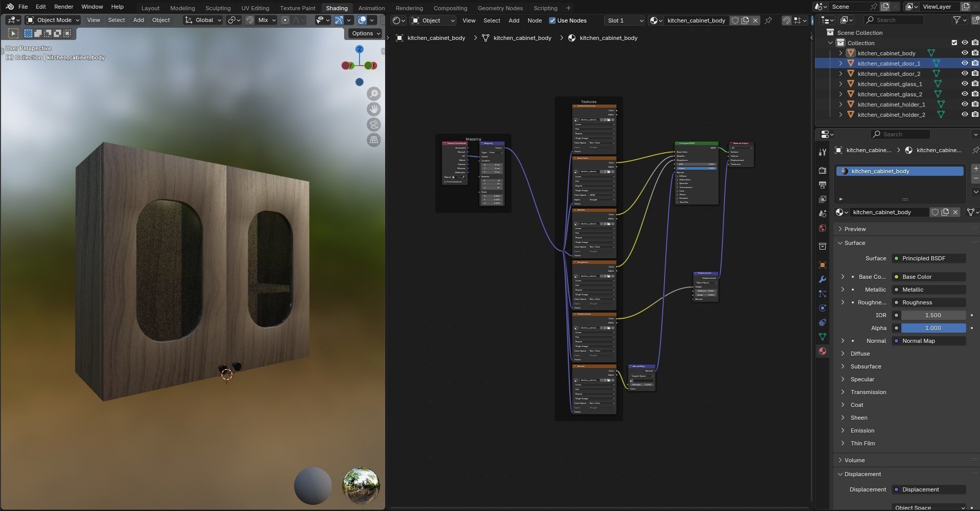This screenshot has height=511, width=980.
Task: Expand kitchen_cabinet_door_1 in the outliner
Action: tap(841, 63)
